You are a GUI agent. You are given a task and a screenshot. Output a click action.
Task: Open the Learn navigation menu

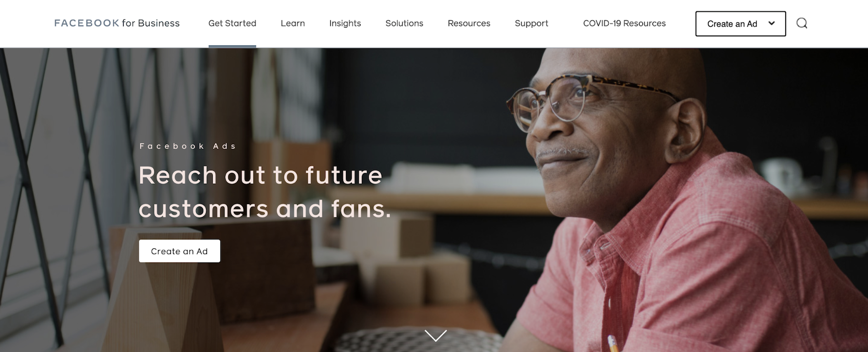pos(293,23)
